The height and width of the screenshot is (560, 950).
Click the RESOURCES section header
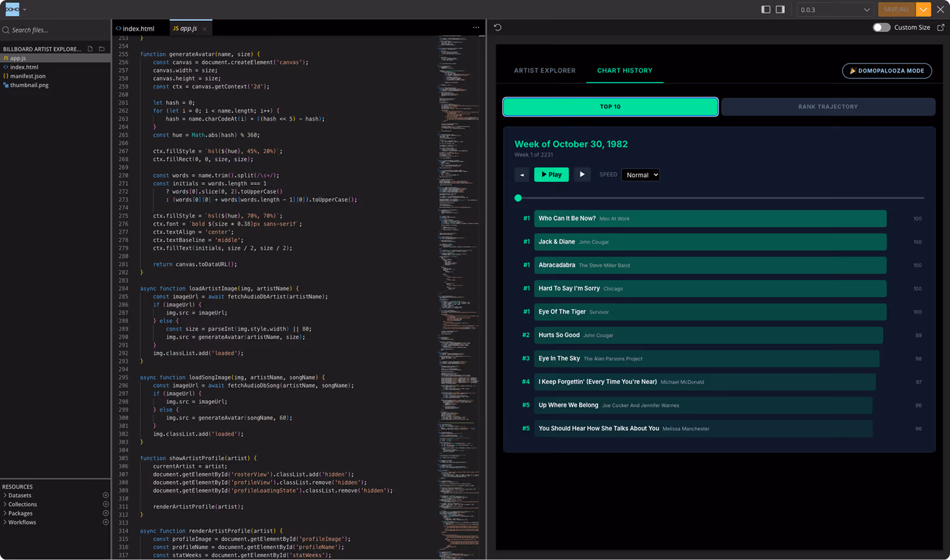click(17, 487)
